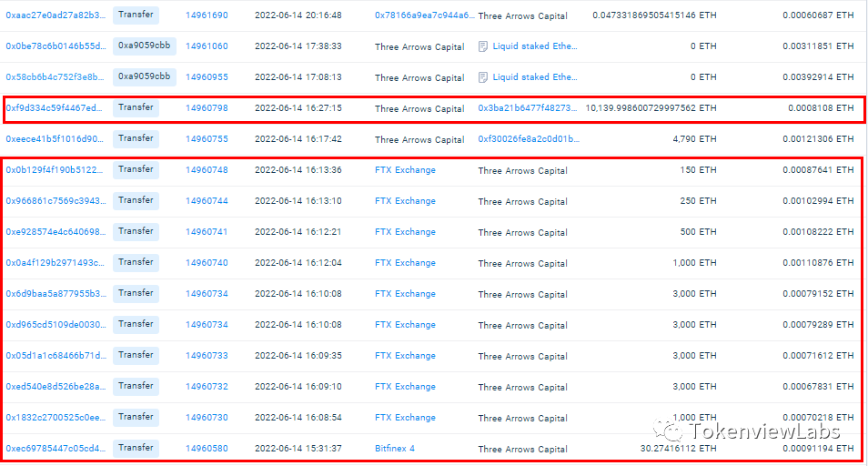The image size is (868, 466).
Task: Select Three Arrows Capital sender at 16:27:15
Action: pos(419,109)
